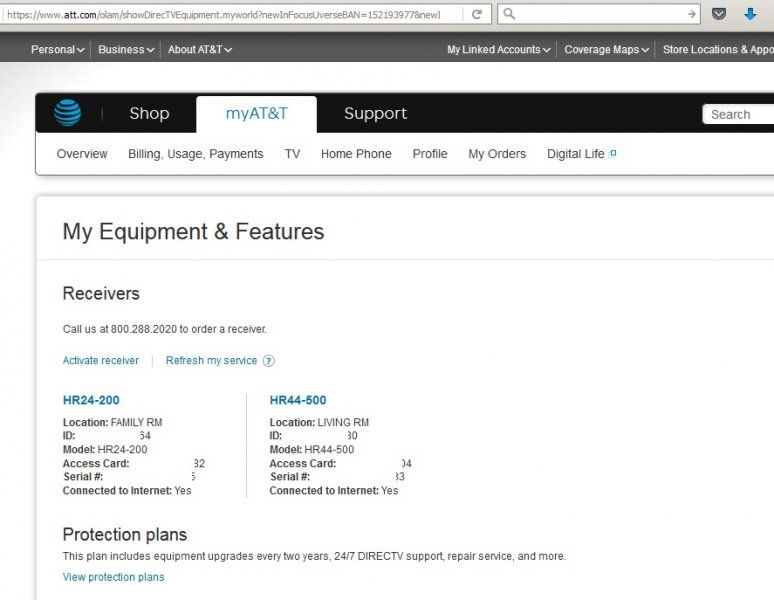Viewport: 774px width, 600px height.
Task: Expand My Linked Accounts menu
Action: [x=499, y=49]
